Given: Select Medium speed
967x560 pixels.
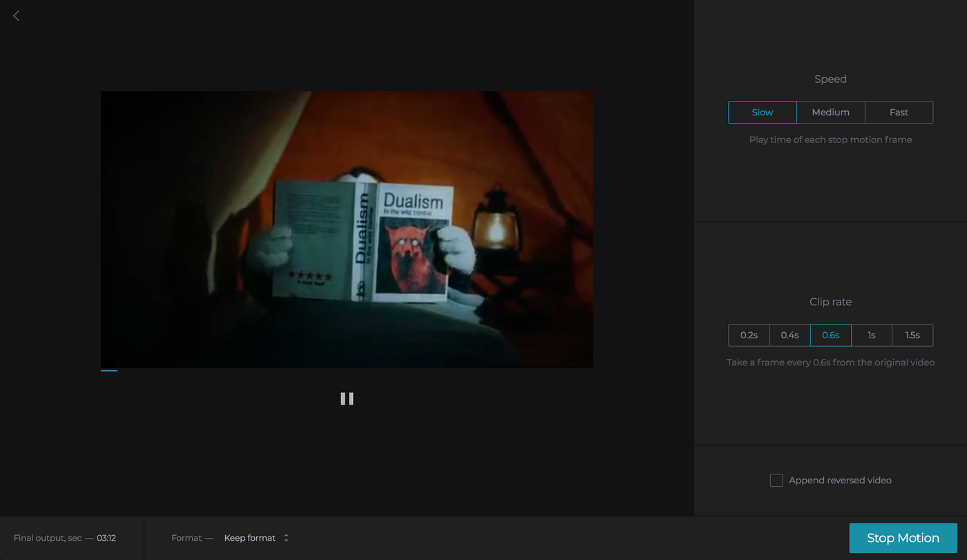Looking at the screenshot, I should coord(830,113).
